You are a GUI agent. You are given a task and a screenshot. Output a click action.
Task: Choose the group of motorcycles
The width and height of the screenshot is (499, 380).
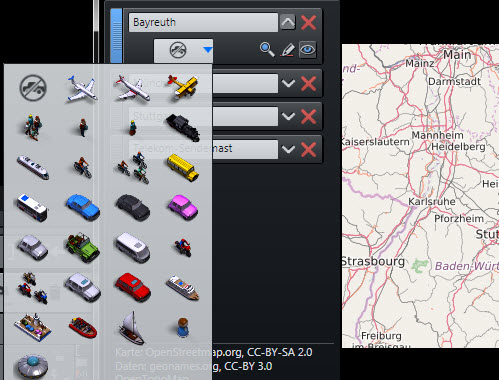(x=33, y=288)
